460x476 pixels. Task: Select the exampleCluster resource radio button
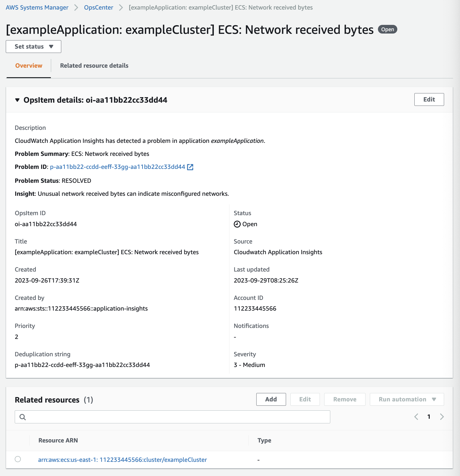tap(18, 459)
